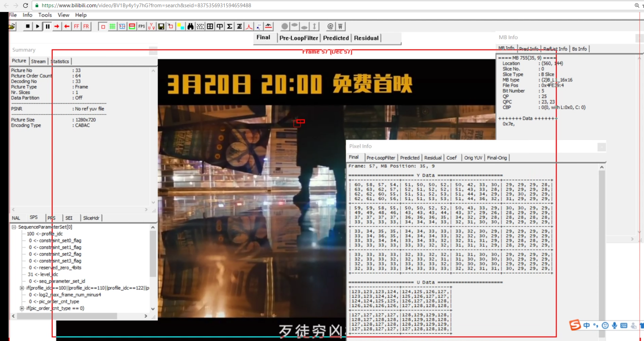Screen dimensions: 644x341
Task: Open the Coef tab in the Pixel Info panel
Action: click(452, 158)
